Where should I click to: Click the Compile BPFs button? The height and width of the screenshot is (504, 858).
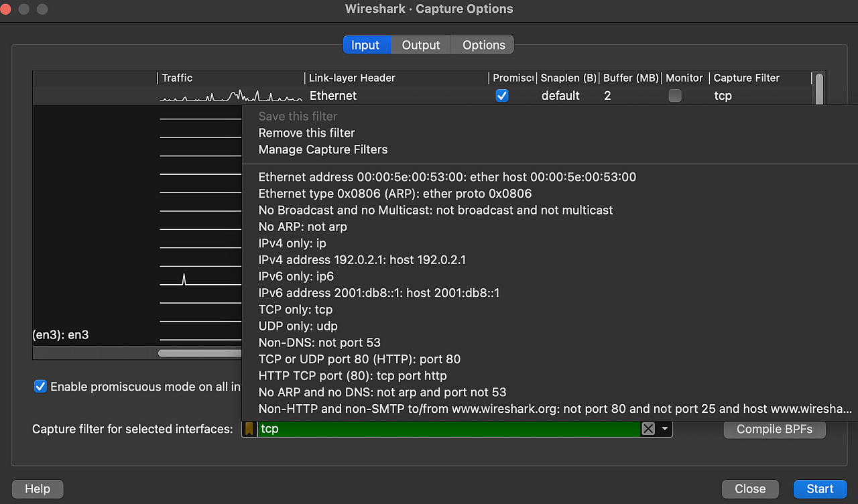774,429
